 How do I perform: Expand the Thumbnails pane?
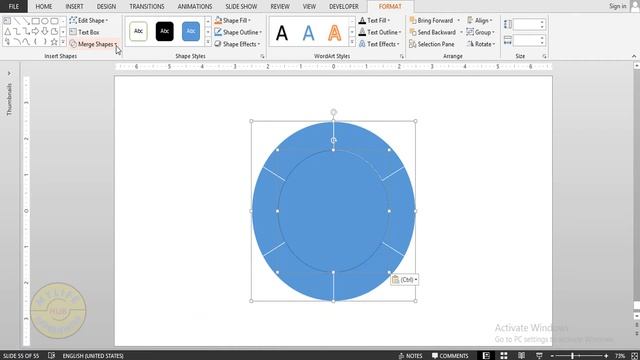pyautogui.click(x=9, y=73)
